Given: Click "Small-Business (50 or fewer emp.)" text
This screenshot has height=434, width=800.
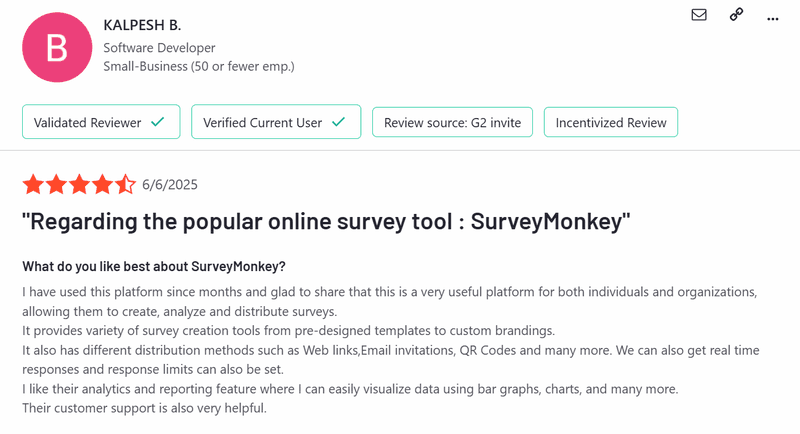Looking at the screenshot, I should (x=199, y=67).
